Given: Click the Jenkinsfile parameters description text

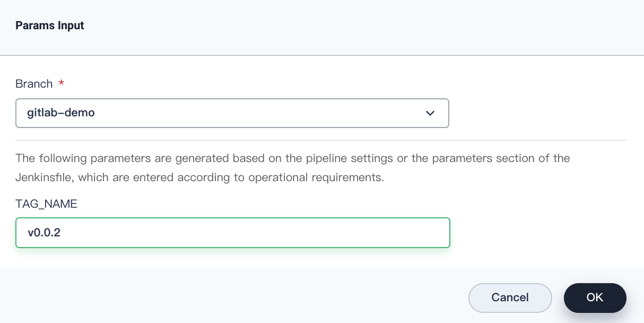Looking at the screenshot, I should click(x=293, y=167).
